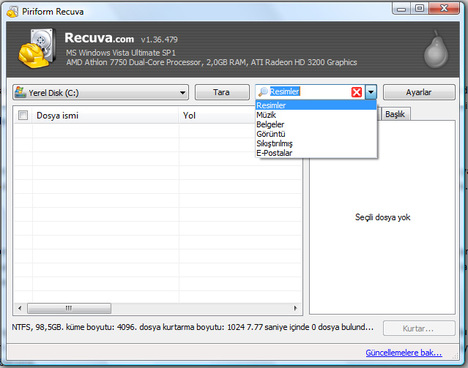Image resolution: width=468 pixels, height=368 pixels.
Task: Open the Ayarlar options button
Action: [x=419, y=92]
